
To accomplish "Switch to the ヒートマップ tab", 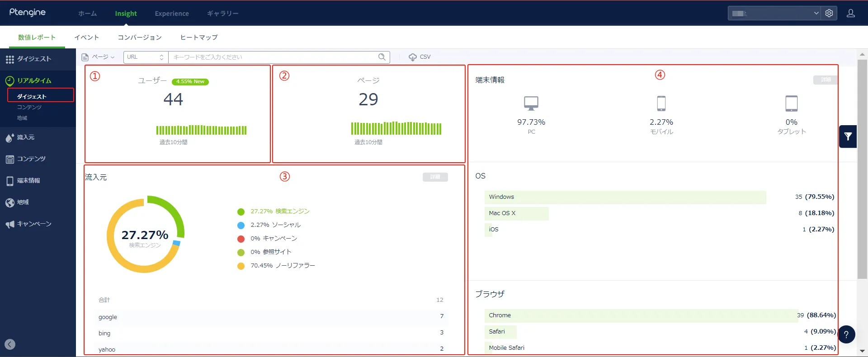I will 199,38.
